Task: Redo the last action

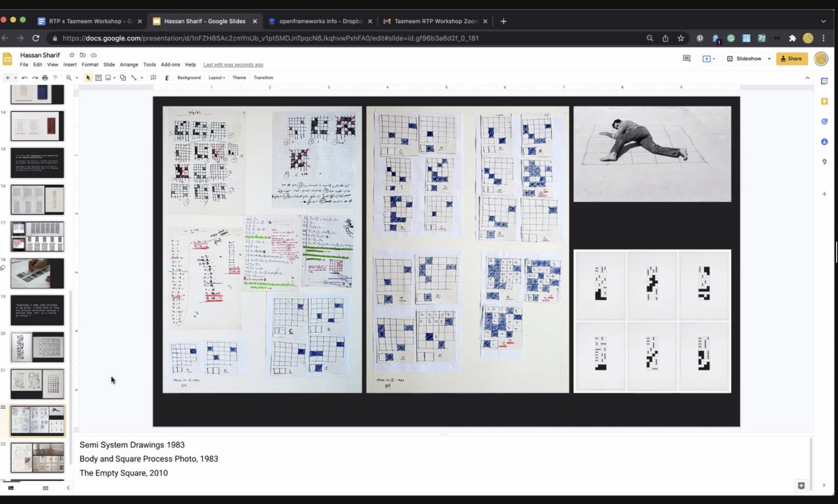Action: click(35, 77)
